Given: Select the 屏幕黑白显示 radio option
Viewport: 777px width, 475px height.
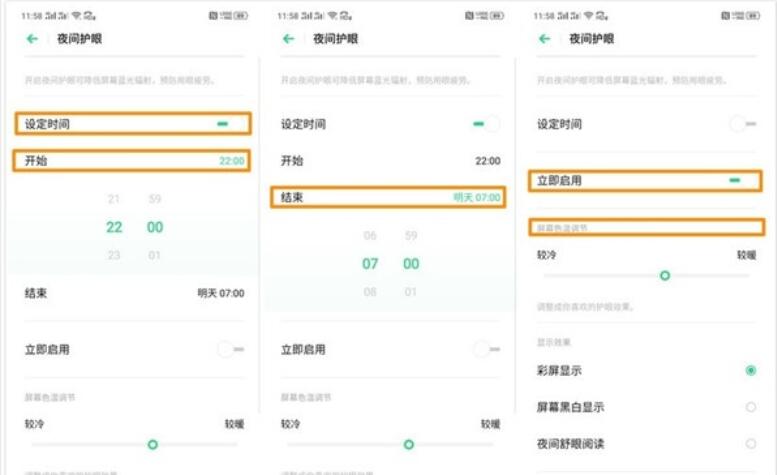Looking at the screenshot, I should pos(751,407).
